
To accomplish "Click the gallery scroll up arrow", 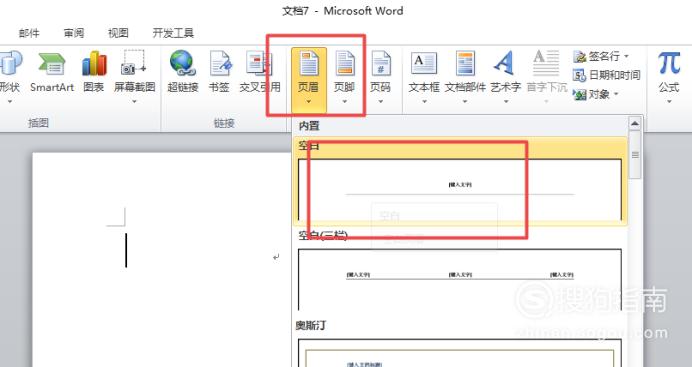I will (635, 124).
